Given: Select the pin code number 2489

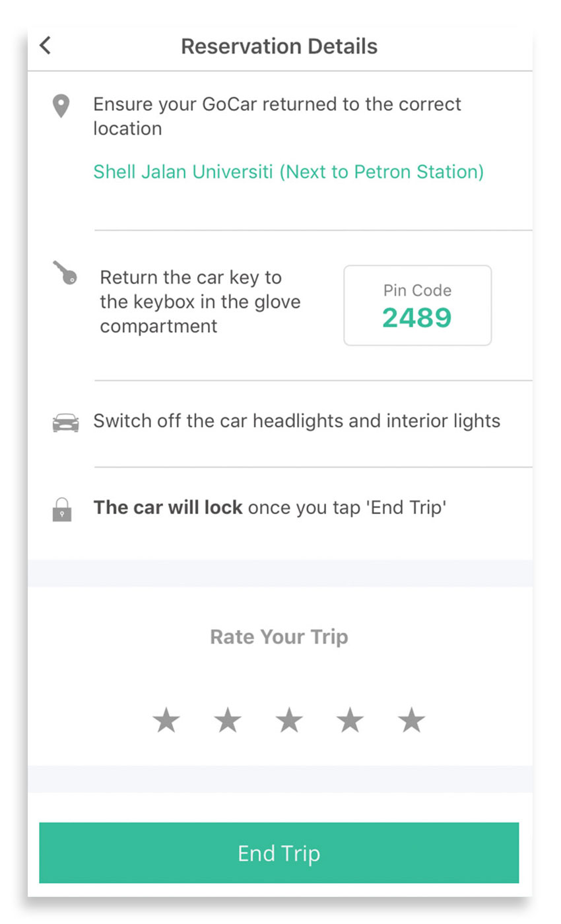Looking at the screenshot, I should point(417,318).
